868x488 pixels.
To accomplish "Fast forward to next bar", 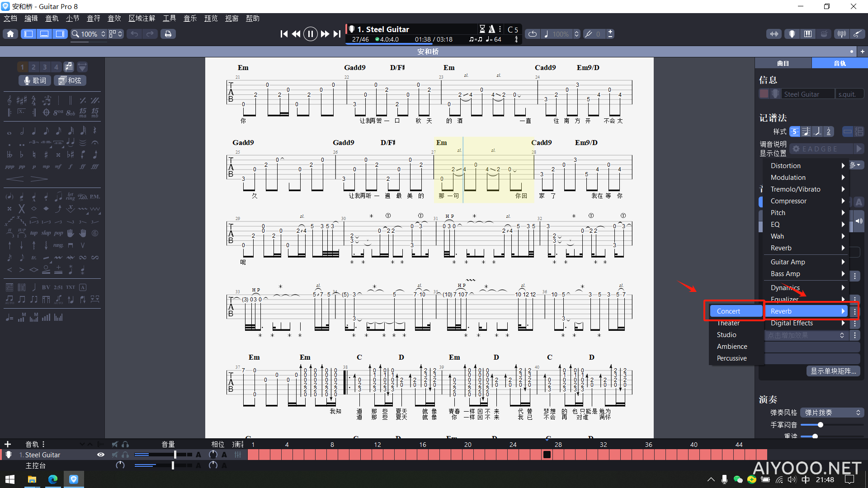I will tap(325, 34).
